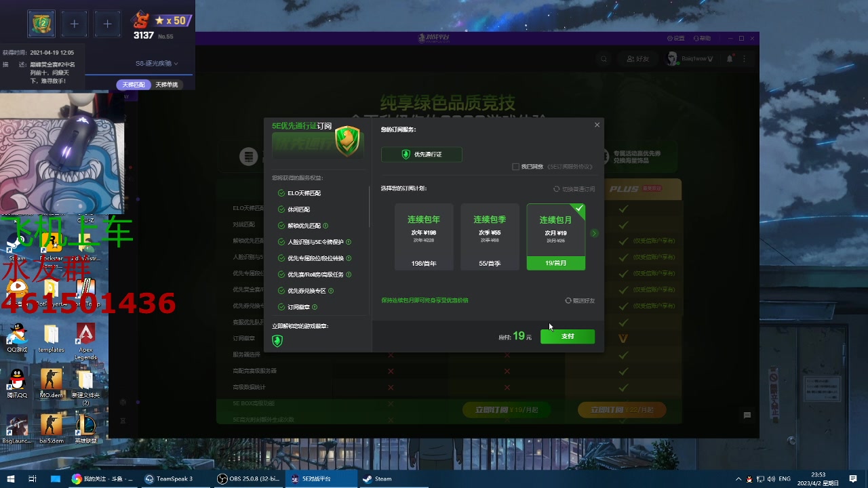Open the templates desktop folder
This screenshot has width=868, height=488.
coord(52,338)
